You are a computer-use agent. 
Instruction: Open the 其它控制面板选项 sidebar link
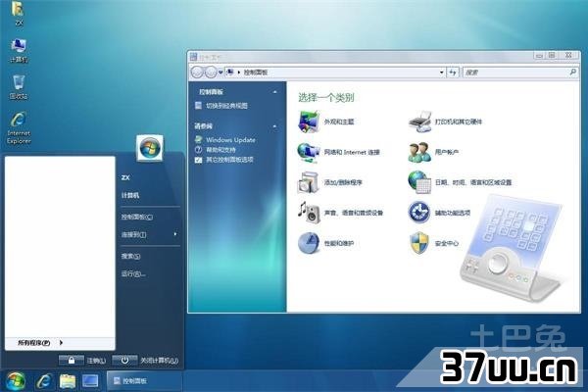click(x=229, y=160)
